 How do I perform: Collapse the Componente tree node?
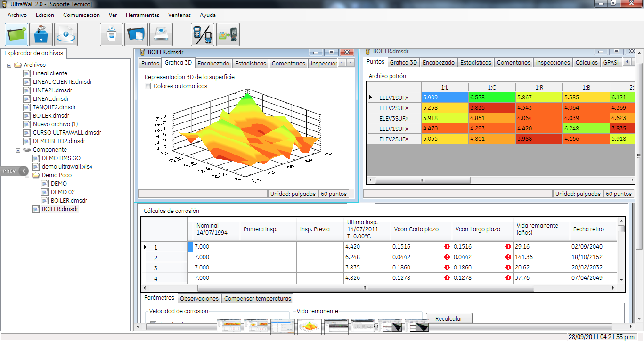click(x=18, y=150)
